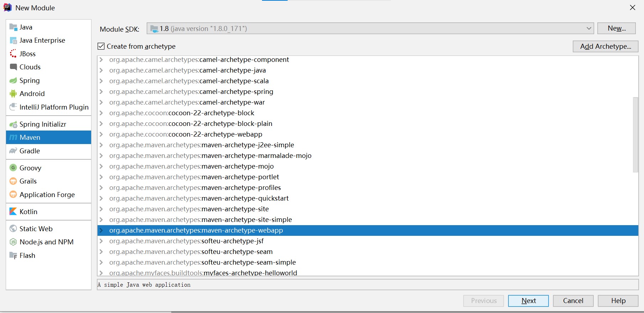Click the Static Web globe icon

13,228
